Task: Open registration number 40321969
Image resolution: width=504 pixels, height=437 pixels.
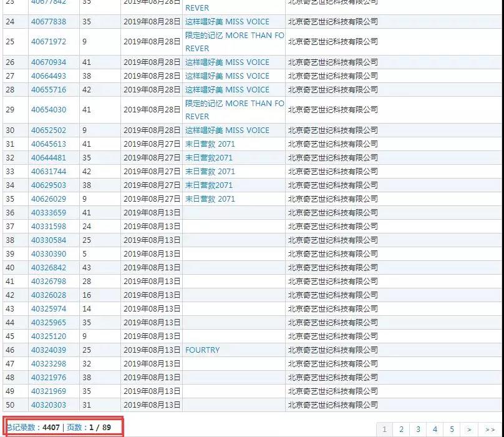Action: (x=49, y=391)
